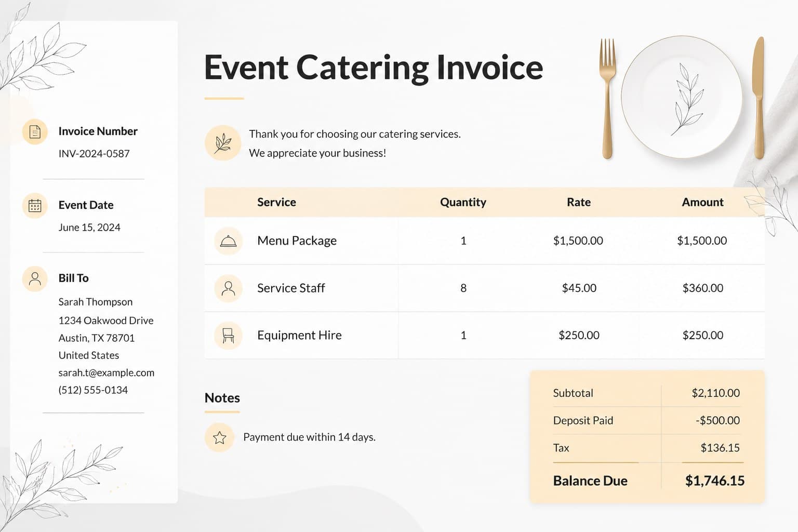This screenshot has height=532, width=798.
Task: Click the Deposit Paid label
Action: [x=583, y=421]
